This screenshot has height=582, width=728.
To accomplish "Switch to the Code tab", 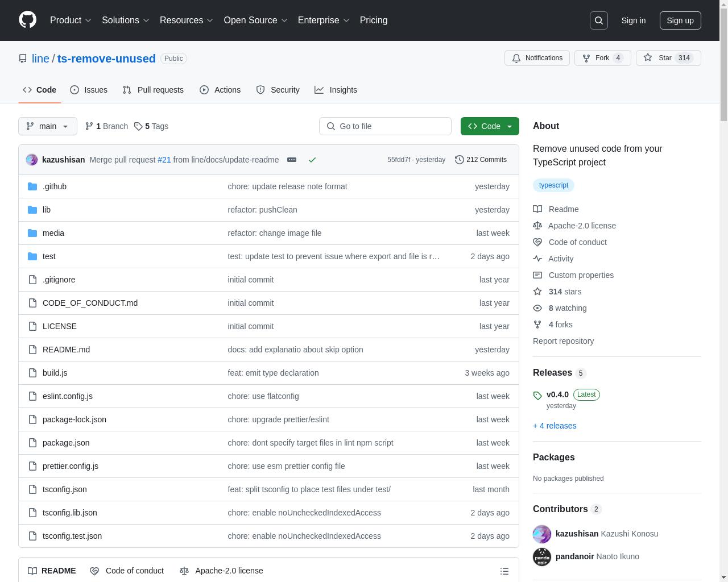I will 39,90.
